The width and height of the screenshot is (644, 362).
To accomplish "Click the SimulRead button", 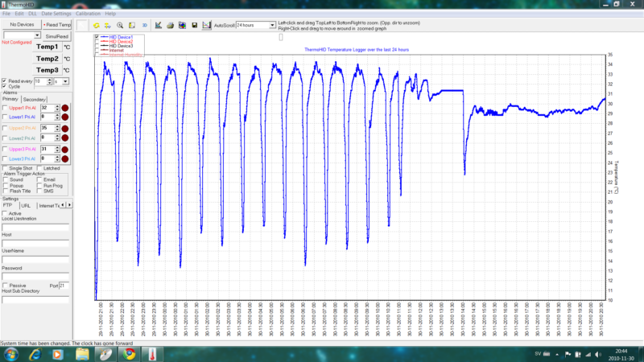I will coord(57,36).
